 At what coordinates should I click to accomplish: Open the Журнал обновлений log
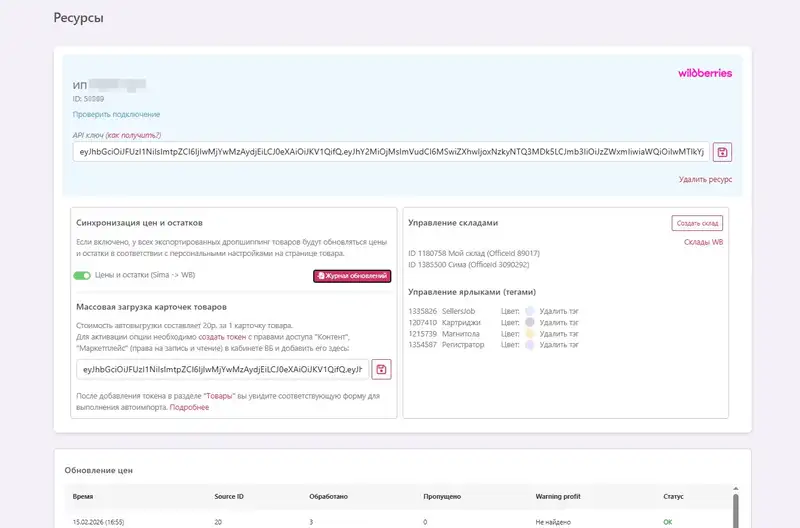(352, 276)
